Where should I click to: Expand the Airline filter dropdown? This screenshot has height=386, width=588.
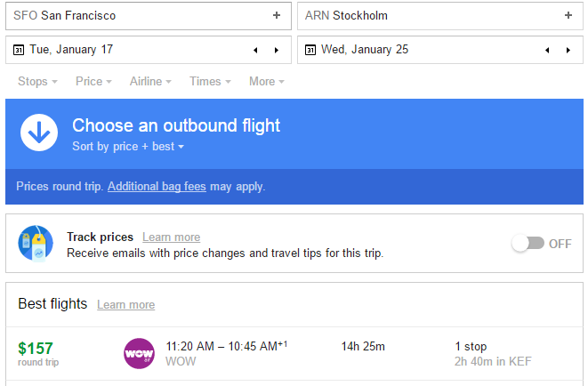150,81
